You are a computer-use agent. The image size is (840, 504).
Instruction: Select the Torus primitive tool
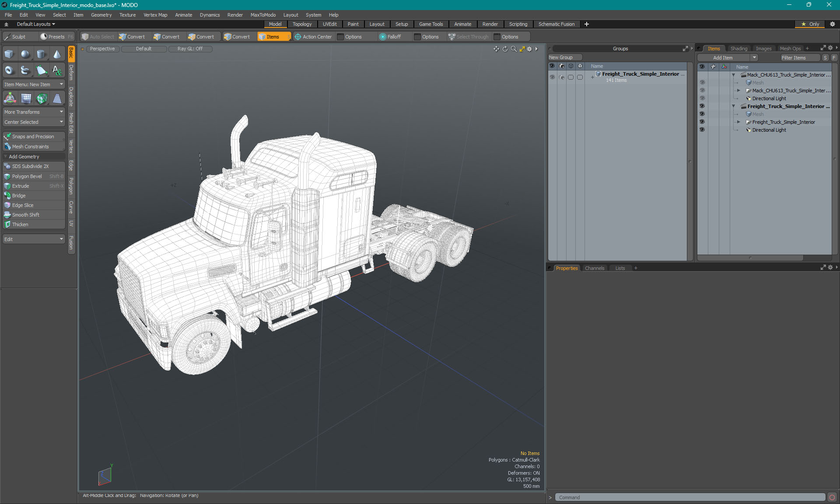click(x=10, y=70)
